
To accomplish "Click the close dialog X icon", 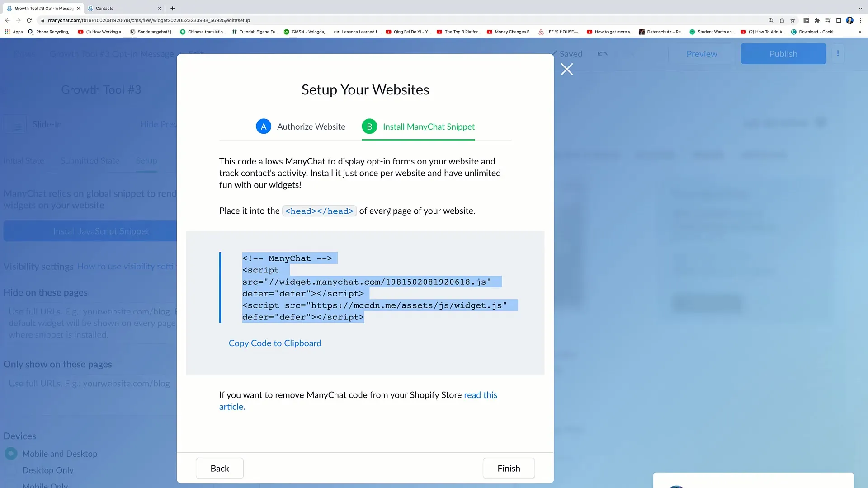I will (x=567, y=69).
